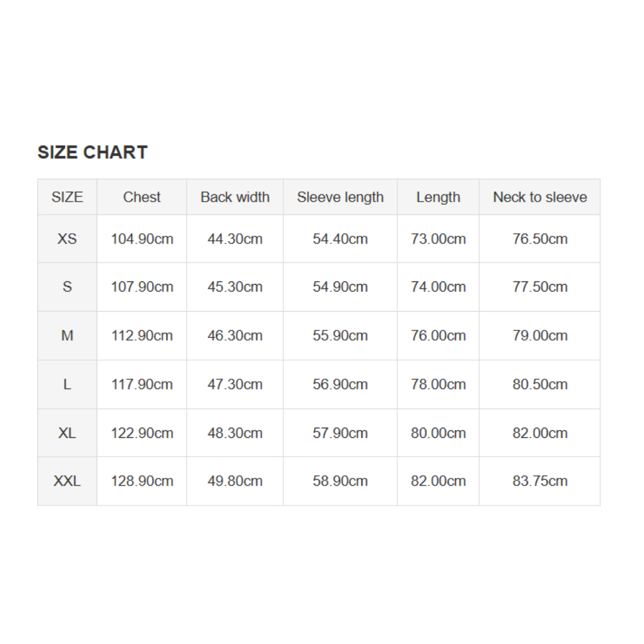Click the S size row label

67,287
